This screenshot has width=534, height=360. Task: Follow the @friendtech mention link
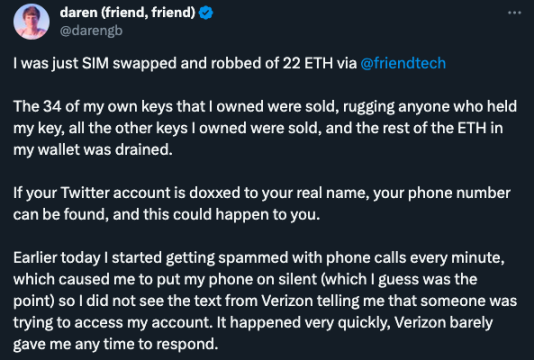coord(403,63)
